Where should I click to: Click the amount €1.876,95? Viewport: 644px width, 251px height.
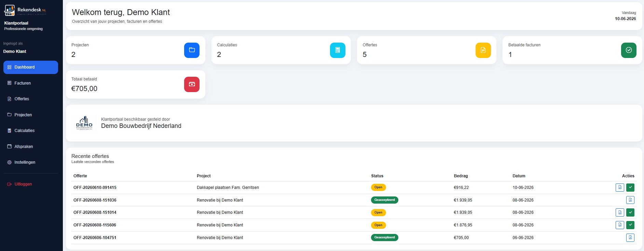[463, 225]
